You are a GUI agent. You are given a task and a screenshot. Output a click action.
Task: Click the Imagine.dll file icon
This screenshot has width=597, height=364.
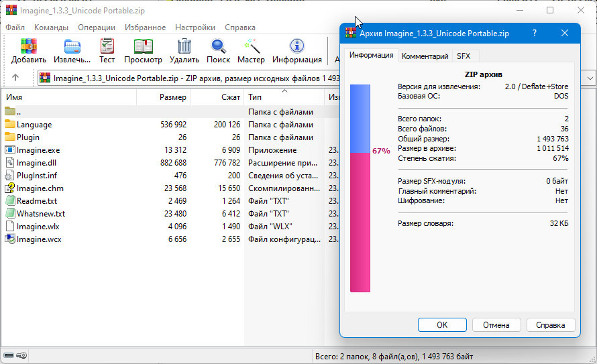[x=10, y=163]
